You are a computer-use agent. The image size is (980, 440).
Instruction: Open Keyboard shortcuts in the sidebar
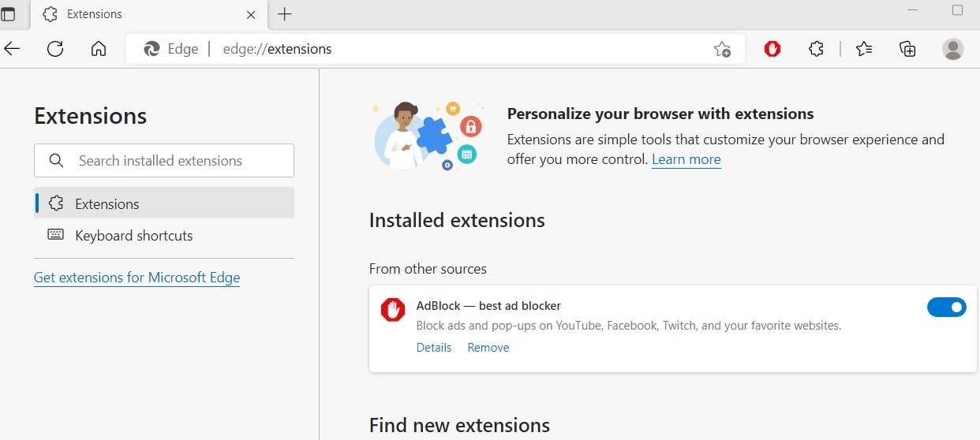click(133, 235)
